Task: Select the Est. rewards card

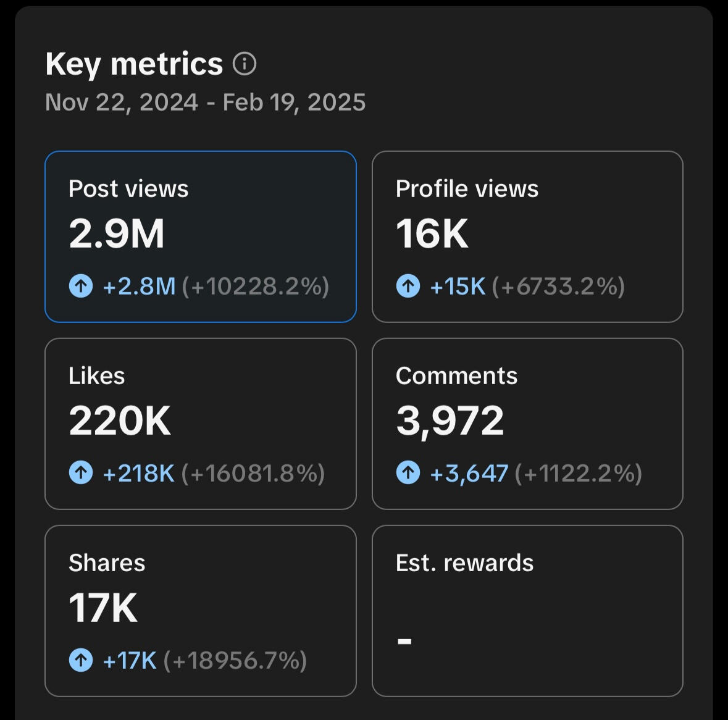Action: [527, 611]
